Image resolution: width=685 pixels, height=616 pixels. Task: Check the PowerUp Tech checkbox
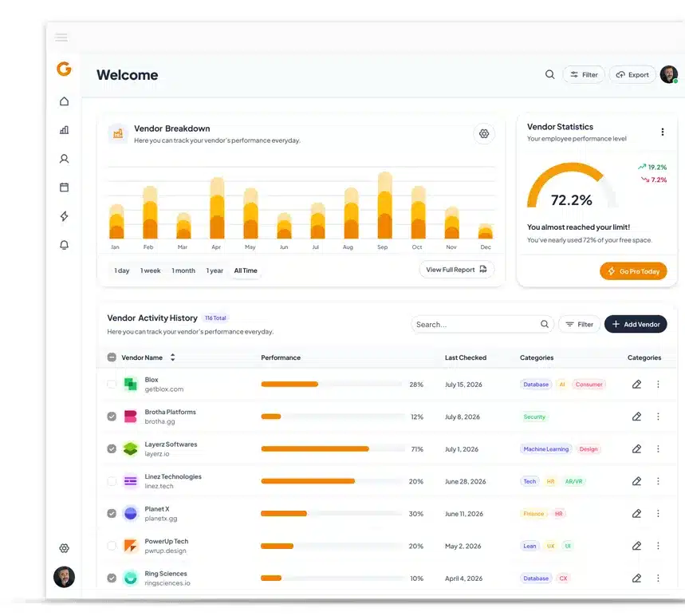pos(112,546)
